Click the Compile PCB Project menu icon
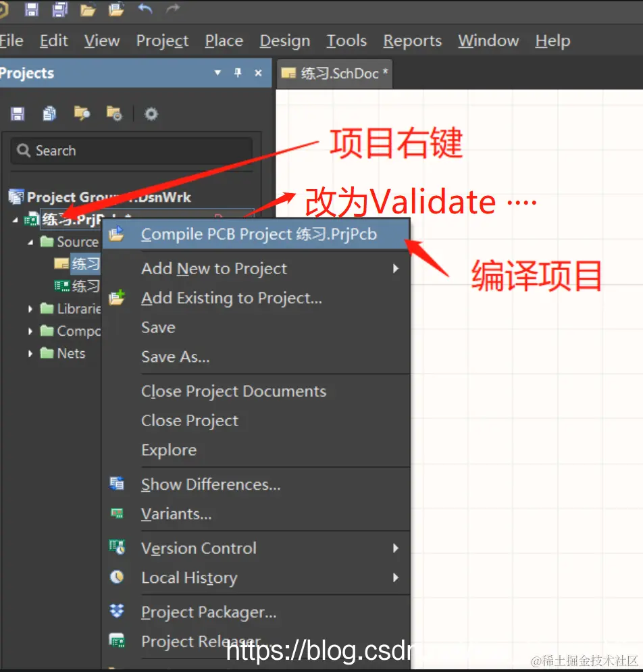 (117, 234)
